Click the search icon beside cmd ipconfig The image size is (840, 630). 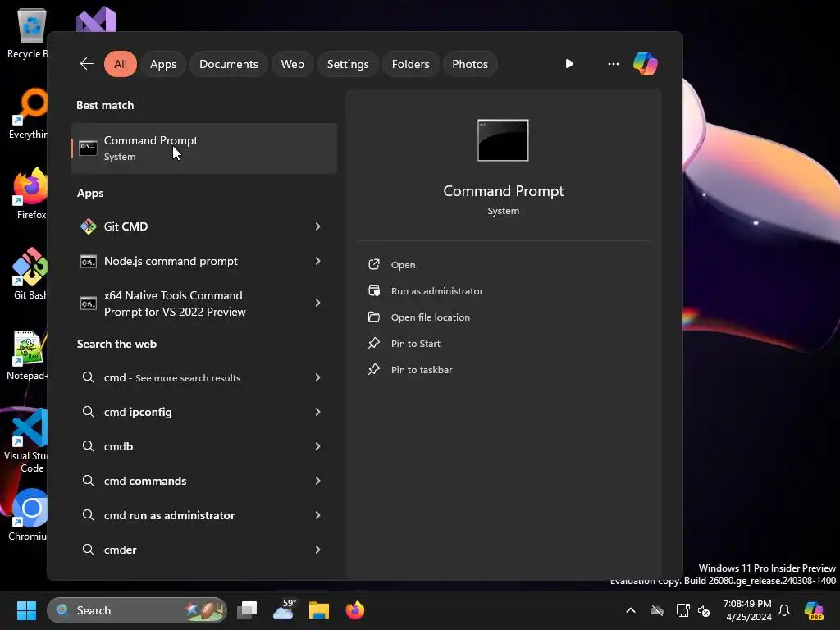[x=89, y=412]
